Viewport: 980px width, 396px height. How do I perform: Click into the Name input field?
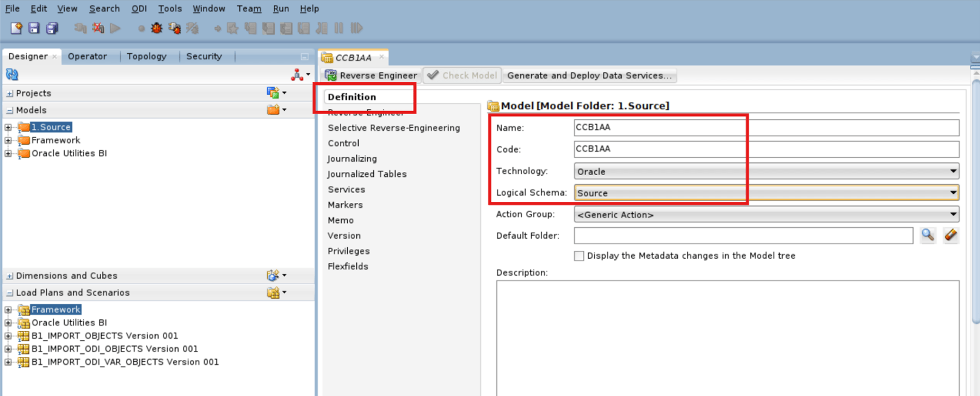(766, 127)
